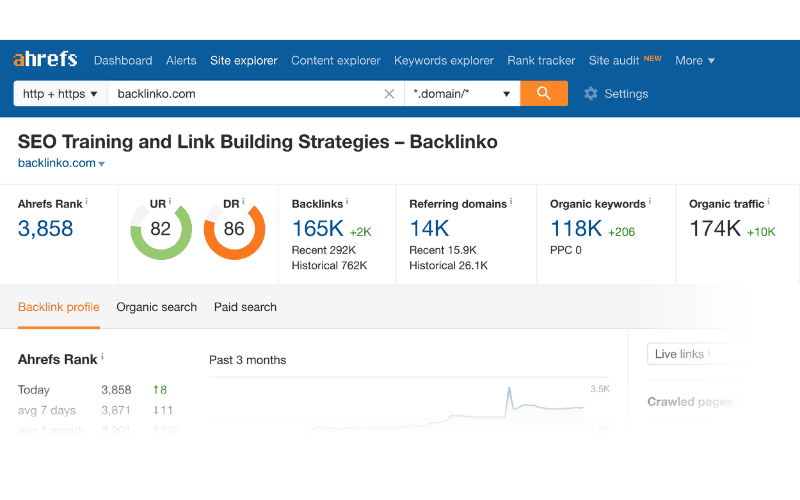
Task: Show info tooltip next to Backlinks
Action: (347, 202)
